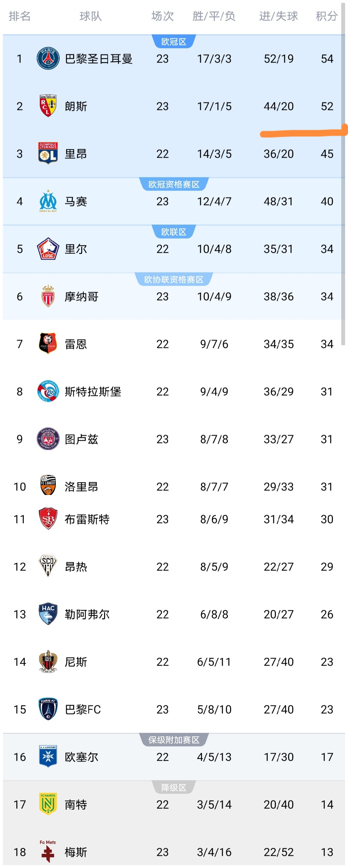Click the 欧冠区 zone label
This screenshot has height=868, width=348.
[173, 42]
